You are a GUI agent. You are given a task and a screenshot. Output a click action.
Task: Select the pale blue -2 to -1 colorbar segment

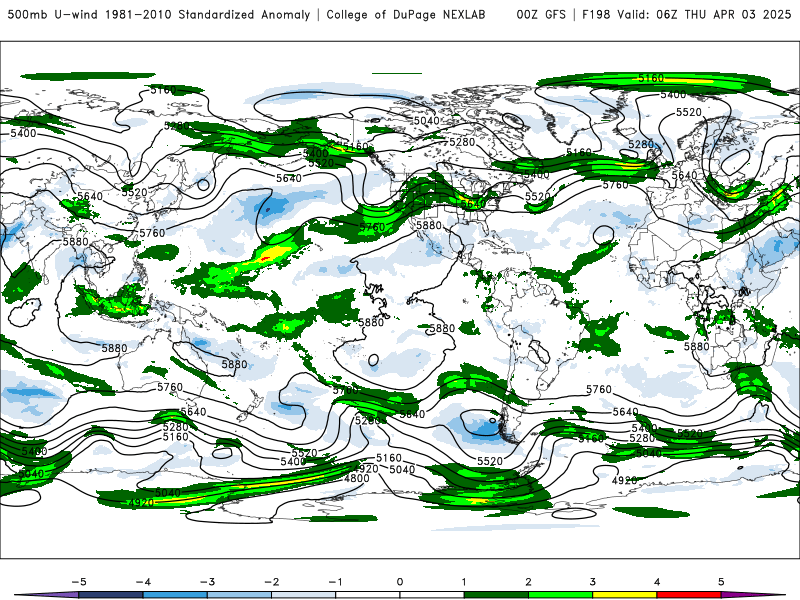[x=304, y=595]
